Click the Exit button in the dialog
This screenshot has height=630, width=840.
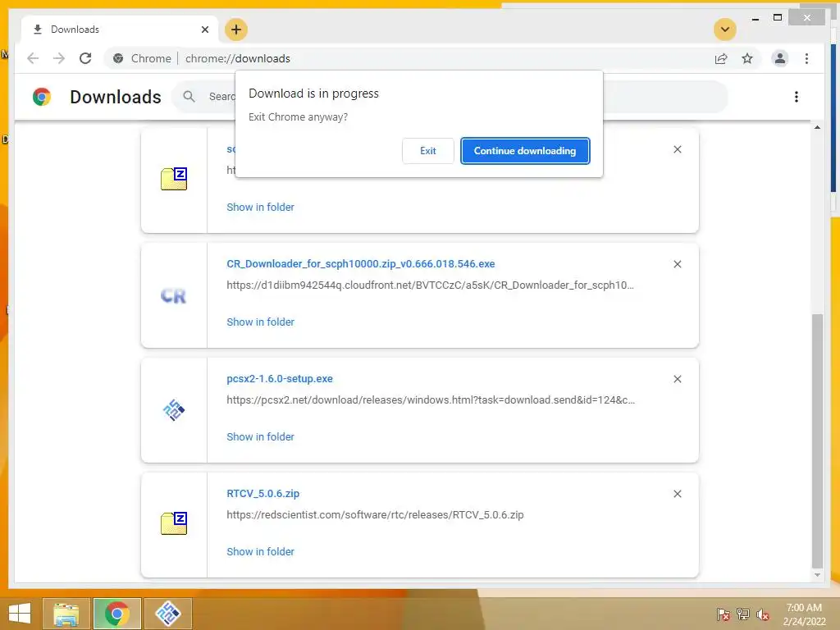(427, 151)
